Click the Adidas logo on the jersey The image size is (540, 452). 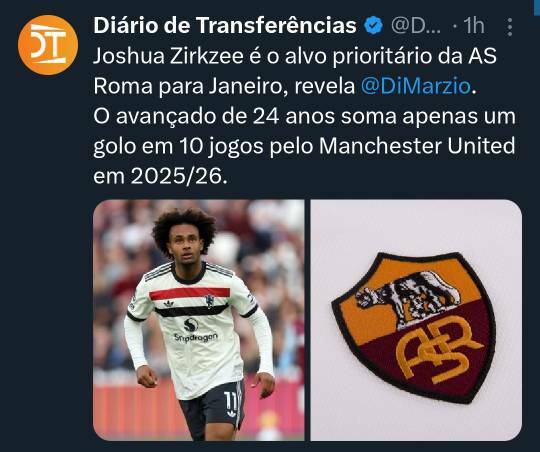click(x=169, y=304)
